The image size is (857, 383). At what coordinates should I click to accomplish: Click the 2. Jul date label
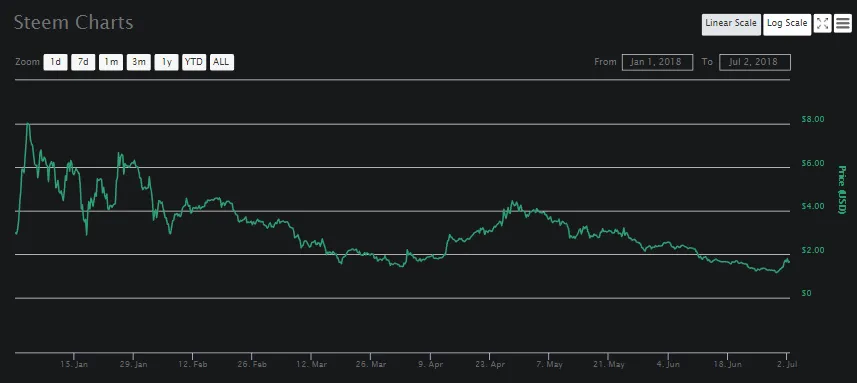click(787, 364)
